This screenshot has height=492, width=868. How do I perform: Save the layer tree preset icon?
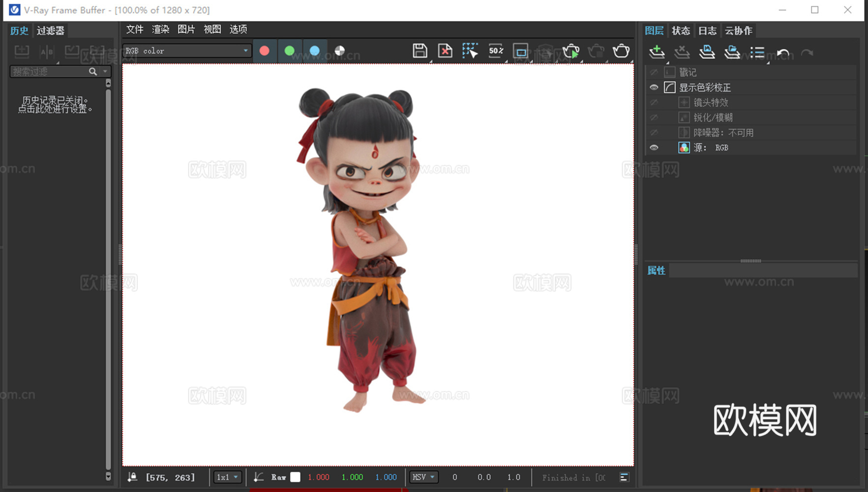pyautogui.click(x=707, y=52)
